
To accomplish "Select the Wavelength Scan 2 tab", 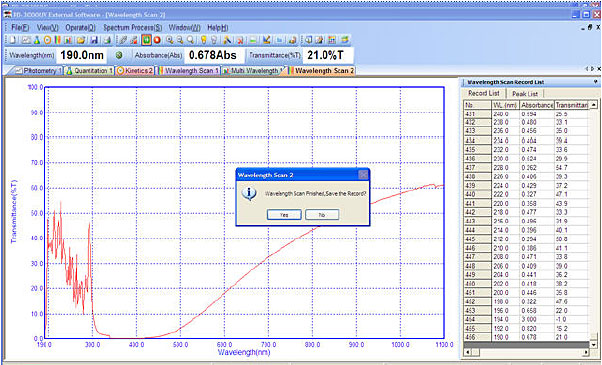I will click(x=321, y=71).
